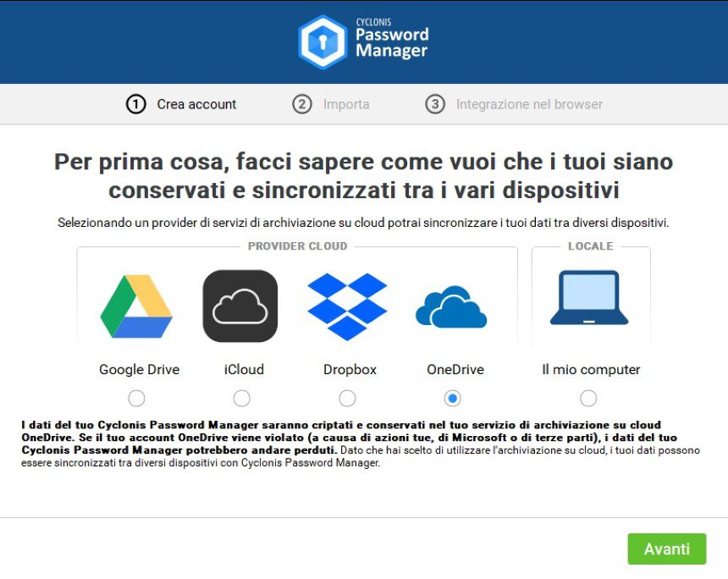Image resolution: width=728 pixels, height=579 pixels.
Task: Select the OneDrive radio button
Action: [452, 399]
